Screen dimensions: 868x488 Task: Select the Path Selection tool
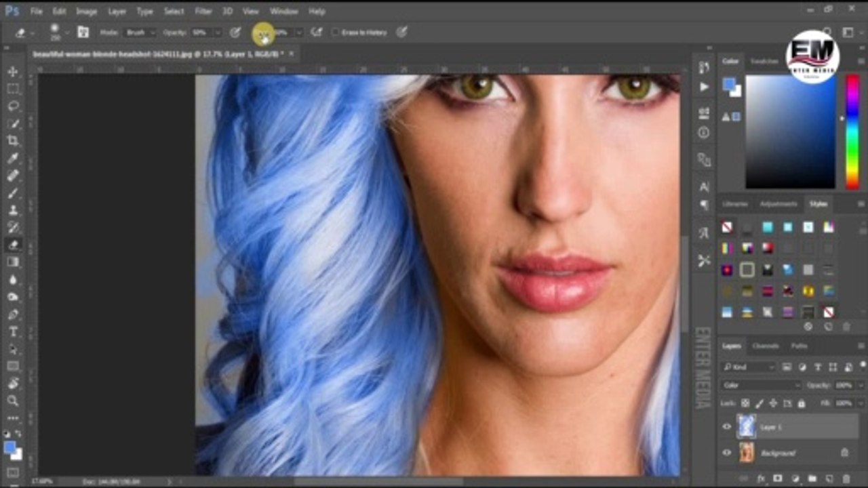pos(13,349)
